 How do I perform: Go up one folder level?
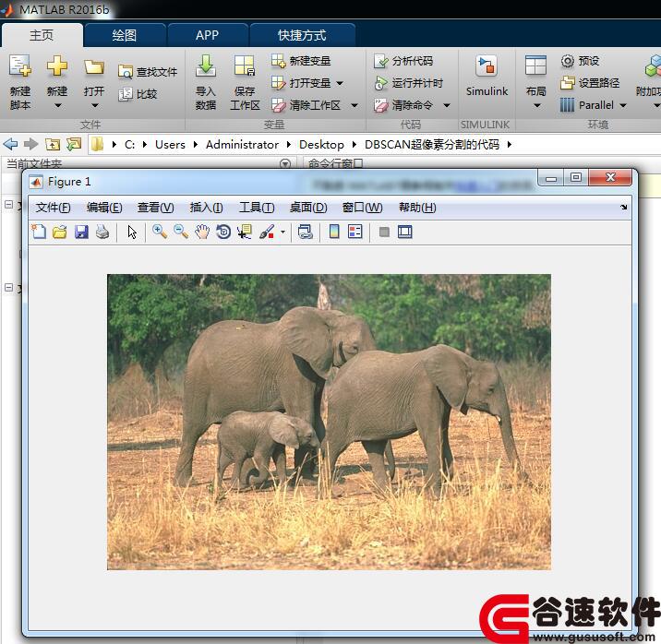click(x=53, y=145)
